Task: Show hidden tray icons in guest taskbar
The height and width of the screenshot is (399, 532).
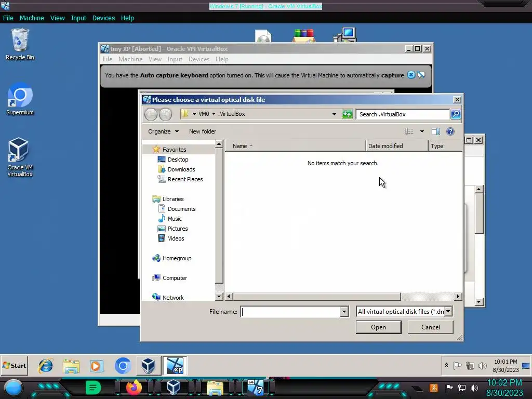Action: pos(446,365)
